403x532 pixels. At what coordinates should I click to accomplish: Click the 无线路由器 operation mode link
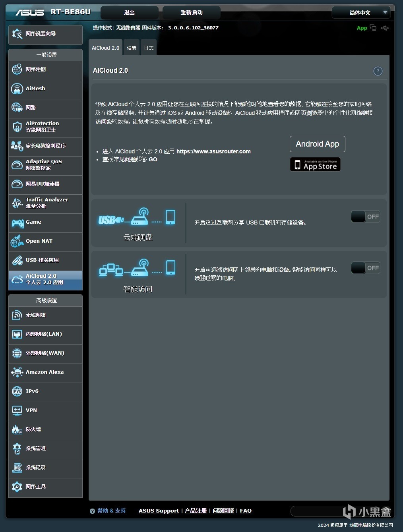[128, 28]
